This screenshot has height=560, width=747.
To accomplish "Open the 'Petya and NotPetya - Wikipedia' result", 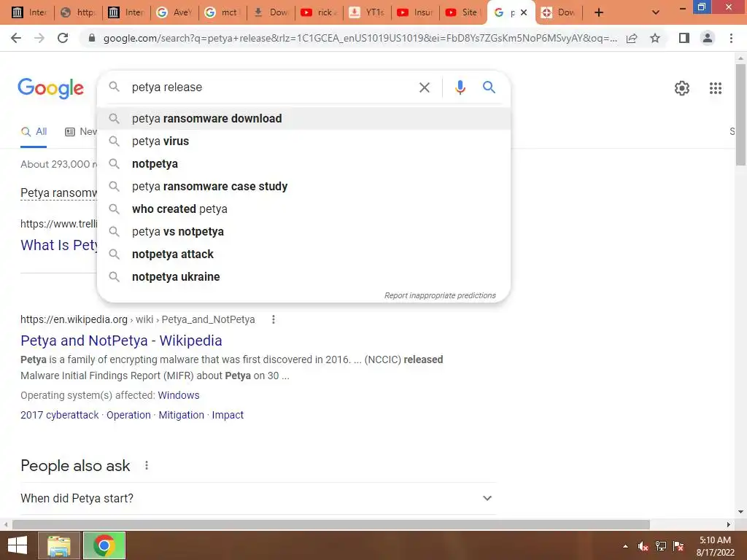I will [121, 341].
